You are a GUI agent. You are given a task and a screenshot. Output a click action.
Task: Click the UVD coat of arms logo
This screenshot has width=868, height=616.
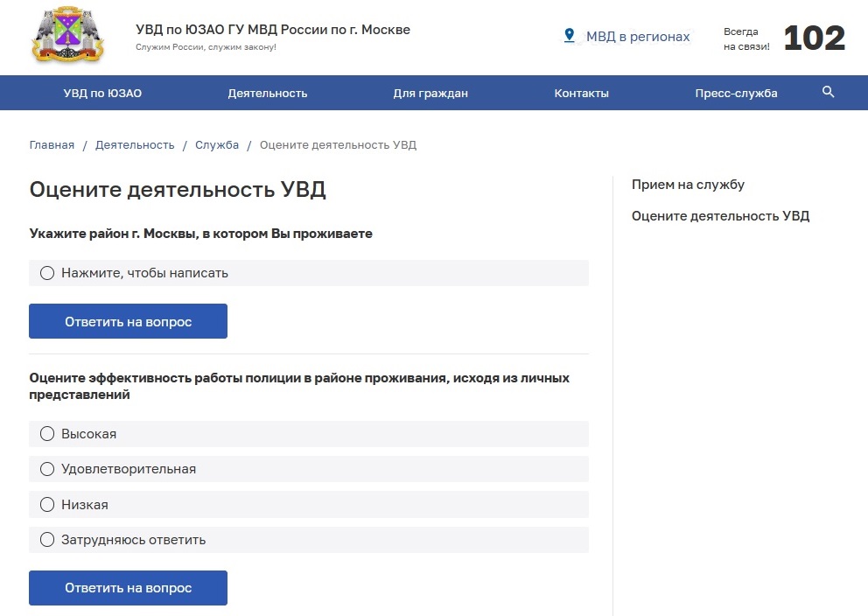pyautogui.click(x=67, y=38)
